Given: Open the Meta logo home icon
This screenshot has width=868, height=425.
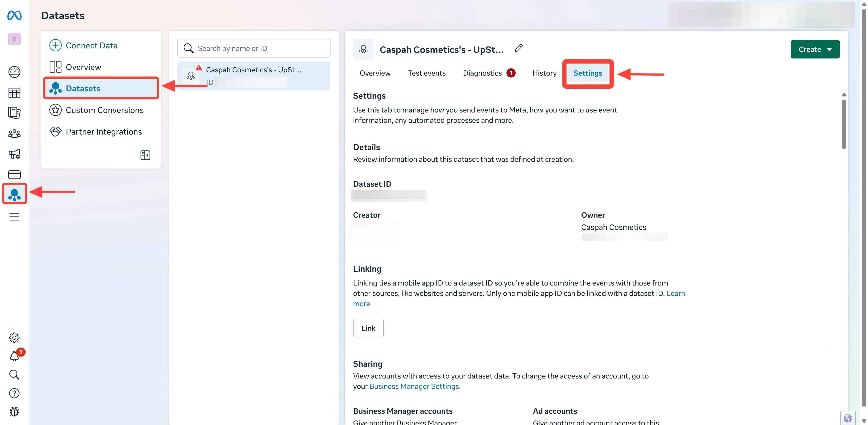Looking at the screenshot, I should tap(14, 15).
